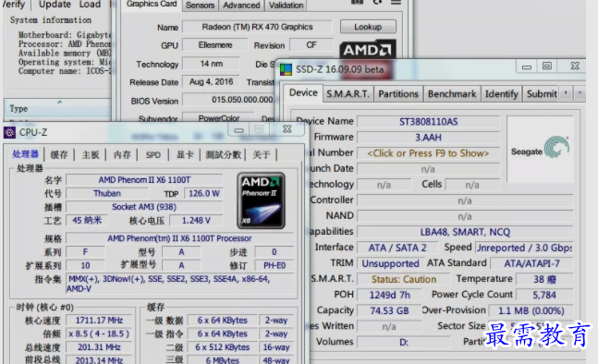Click the code name value Thuban

pyautogui.click(x=107, y=194)
